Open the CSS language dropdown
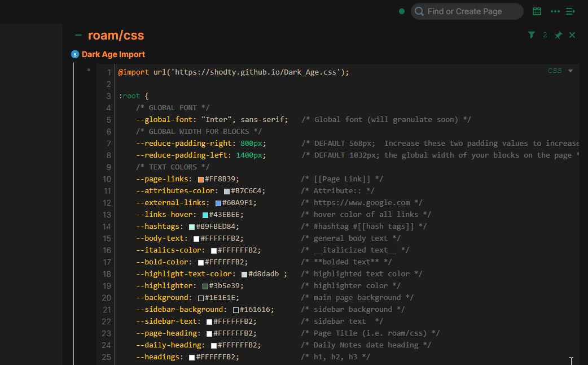This screenshot has width=588, height=365. click(560, 71)
